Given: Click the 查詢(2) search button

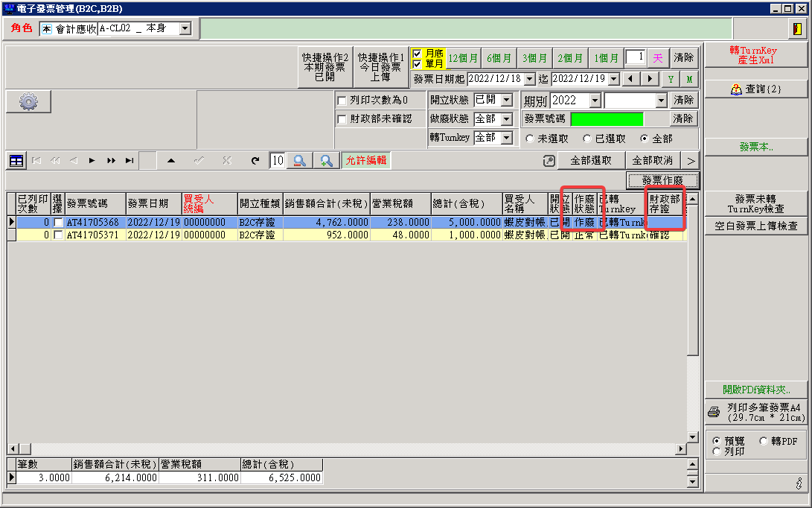Looking at the screenshot, I should (x=755, y=89).
